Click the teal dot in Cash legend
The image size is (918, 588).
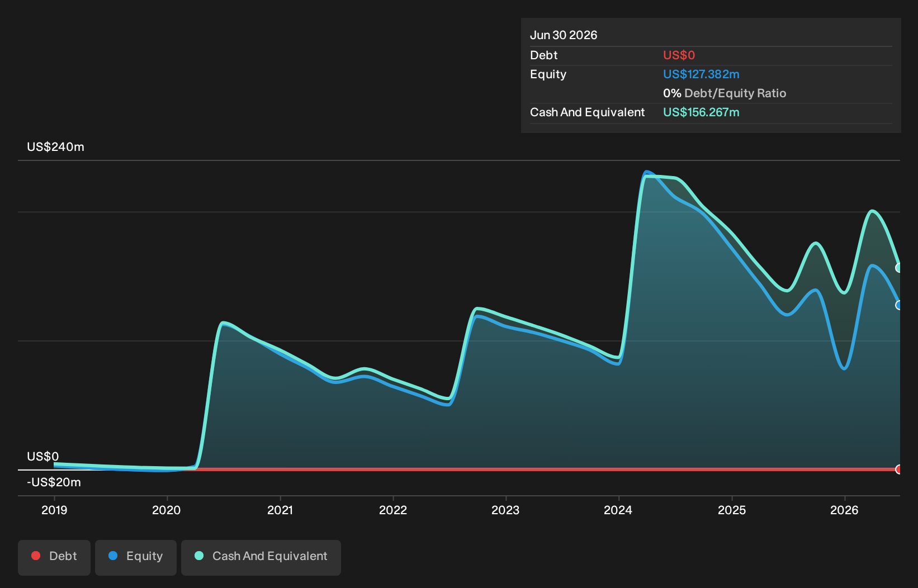tap(199, 556)
